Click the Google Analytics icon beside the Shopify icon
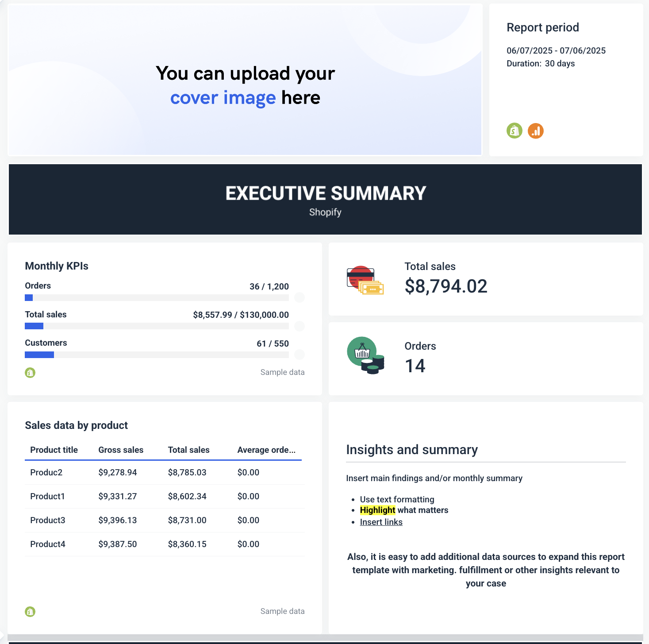Image resolution: width=649 pixels, height=644 pixels. (x=536, y=131)
